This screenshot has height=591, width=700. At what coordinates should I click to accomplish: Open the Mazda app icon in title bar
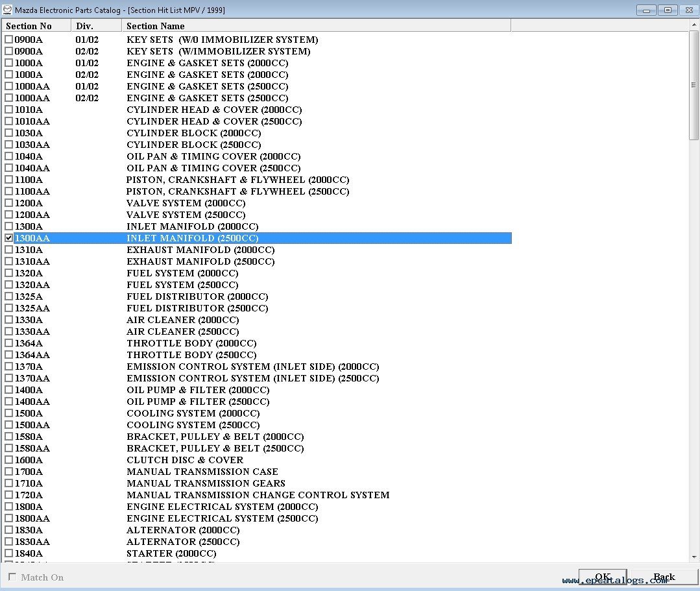(7, 9)
